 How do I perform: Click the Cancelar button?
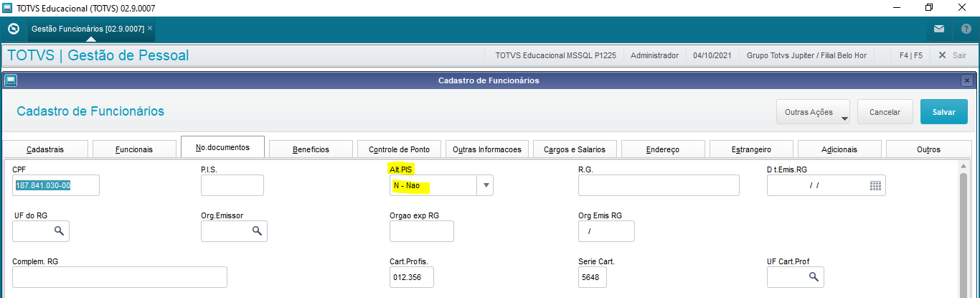click(885, 112)
